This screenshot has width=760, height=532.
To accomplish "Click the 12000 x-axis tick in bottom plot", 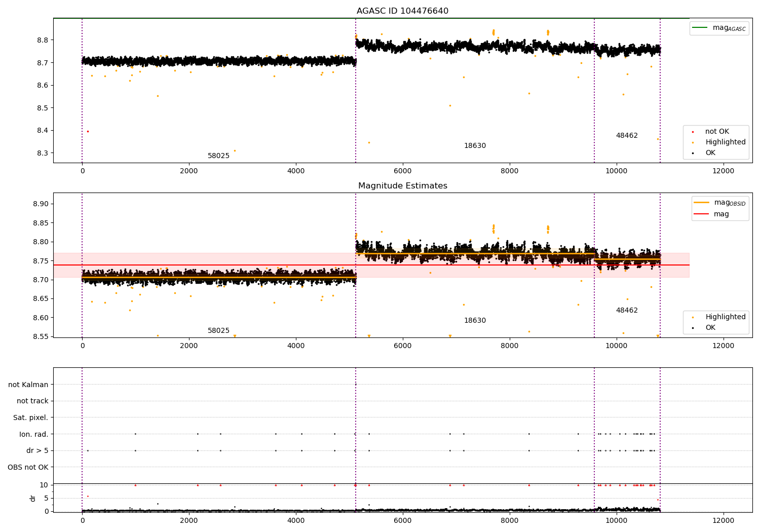I will 723,520.
